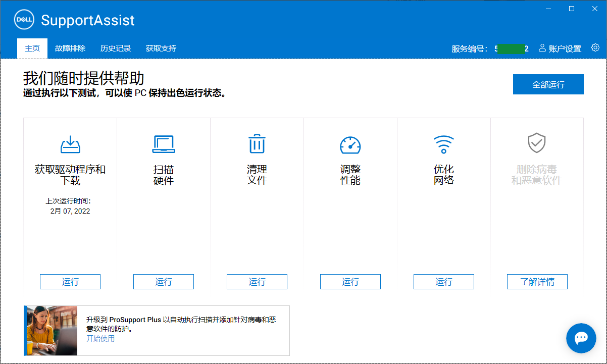This screenshot has height=364, width=607.
Task: Click the scan hardware laptop icon
Action: pos(164,144)
